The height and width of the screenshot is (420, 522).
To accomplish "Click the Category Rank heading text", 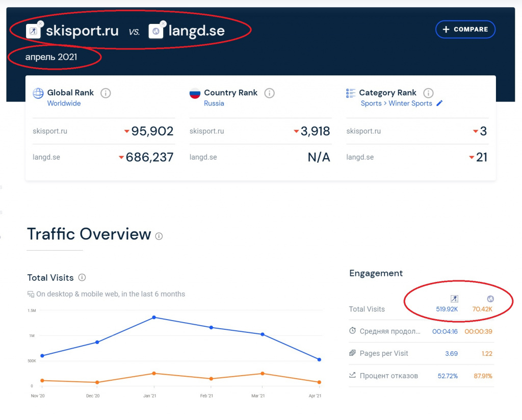I will click(387, 93).
